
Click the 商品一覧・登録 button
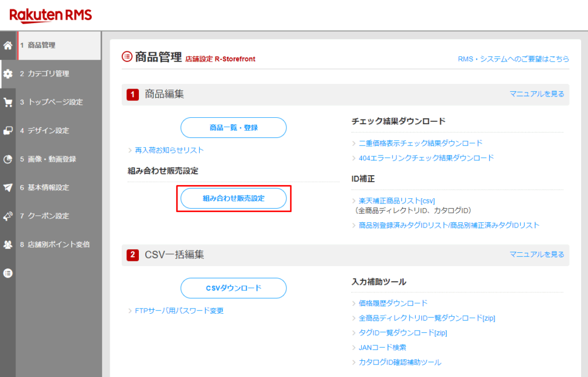pos(234,128)
